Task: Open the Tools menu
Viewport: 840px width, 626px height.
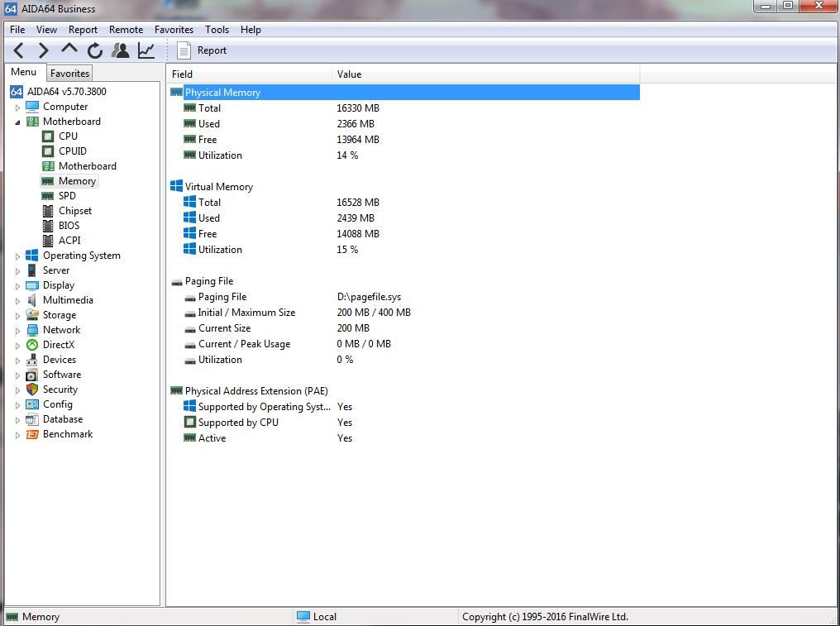Action: coord(217,30)
